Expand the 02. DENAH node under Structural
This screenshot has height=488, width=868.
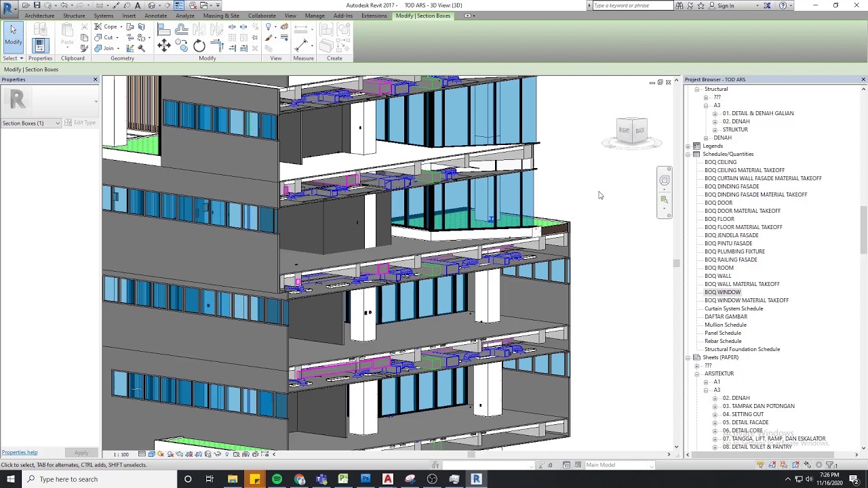pyautogui.click(x=715, y=121)
